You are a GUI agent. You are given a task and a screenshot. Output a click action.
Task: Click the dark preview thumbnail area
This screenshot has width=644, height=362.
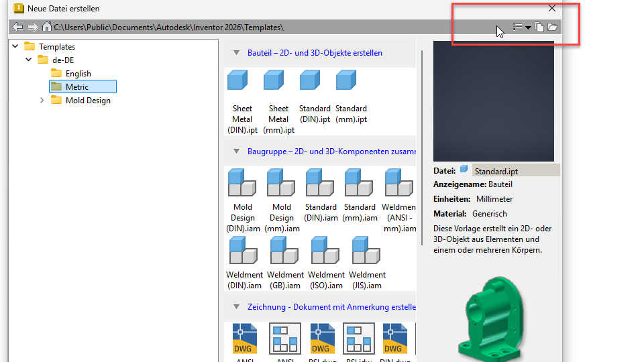(x=494, y=101)
